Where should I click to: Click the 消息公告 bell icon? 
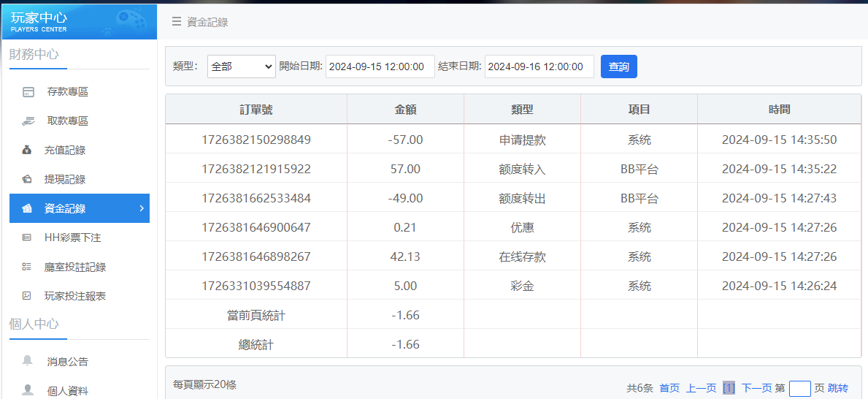[28, 361]
